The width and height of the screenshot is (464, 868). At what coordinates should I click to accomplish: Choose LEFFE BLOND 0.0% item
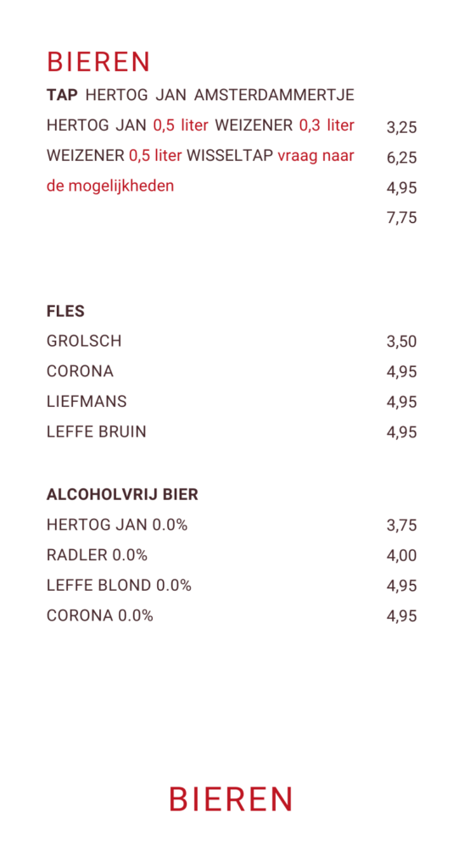119,585
